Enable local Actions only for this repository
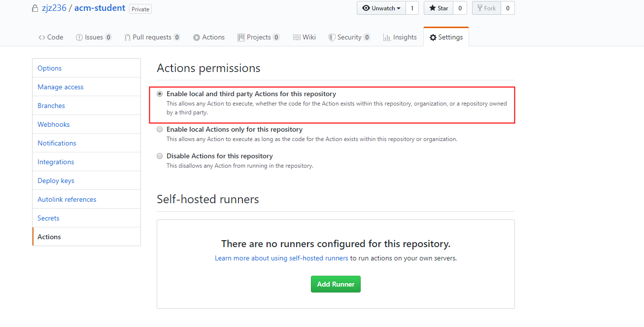Viewport: 644px width, 327px height. click(x=160, y=129)
